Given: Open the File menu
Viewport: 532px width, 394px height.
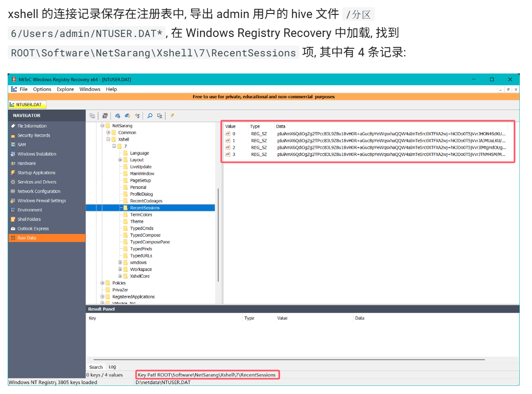Looking at the screenshot, I should [x=23, y=89].
